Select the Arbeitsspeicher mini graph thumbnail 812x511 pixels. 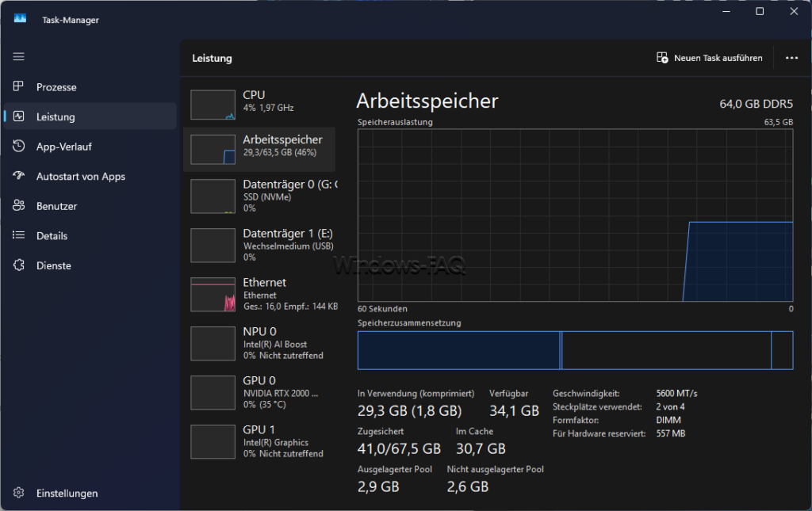pos(213,150)
